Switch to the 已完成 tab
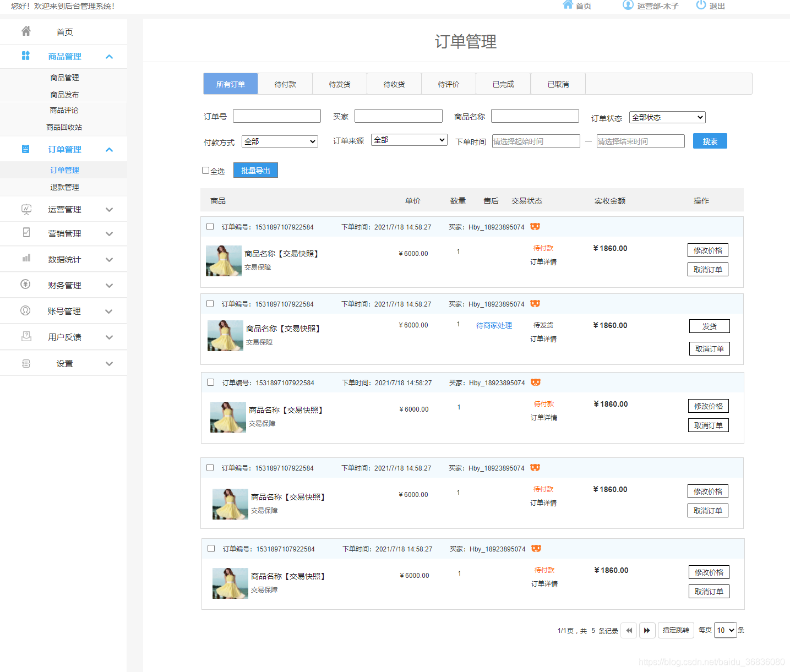 [x=503, y=84]
